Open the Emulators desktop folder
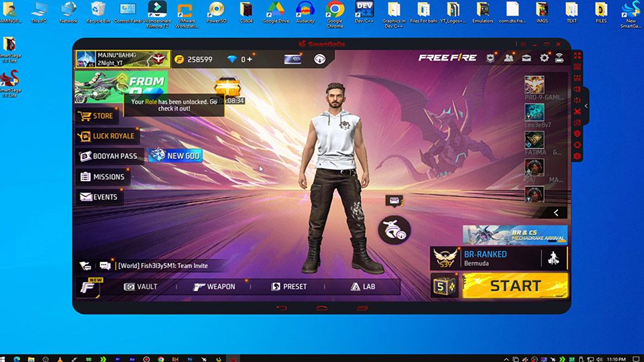 point(482,12)
